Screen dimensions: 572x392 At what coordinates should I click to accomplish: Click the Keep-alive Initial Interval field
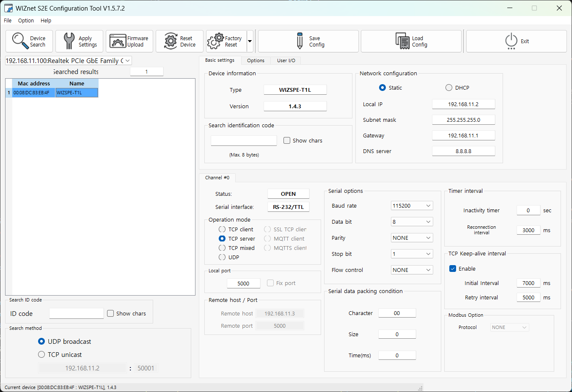528,283
